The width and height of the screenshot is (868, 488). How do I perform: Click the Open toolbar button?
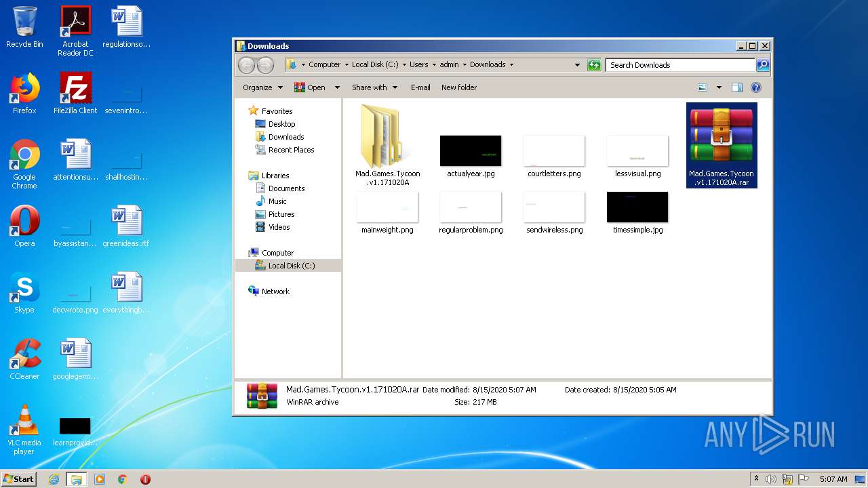click(310, 87)
